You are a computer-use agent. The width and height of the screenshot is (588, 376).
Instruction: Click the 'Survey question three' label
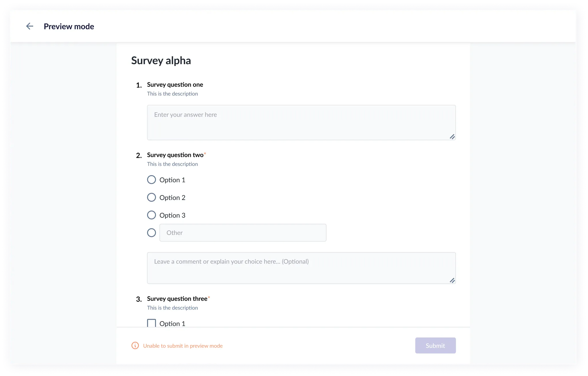[x=177, y=299]
